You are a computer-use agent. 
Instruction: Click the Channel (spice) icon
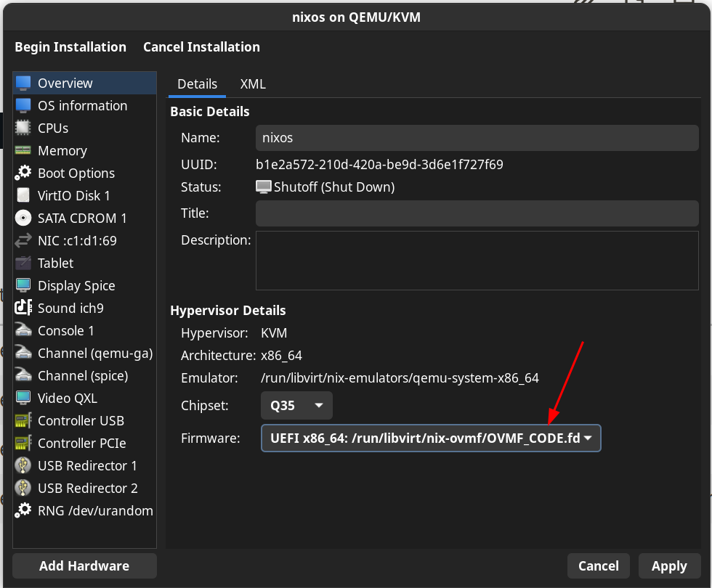pyautogui.click(x=23, y=375)
